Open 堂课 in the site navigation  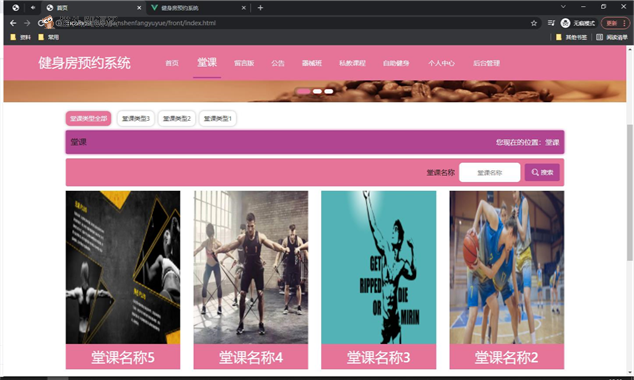(207, 62)
